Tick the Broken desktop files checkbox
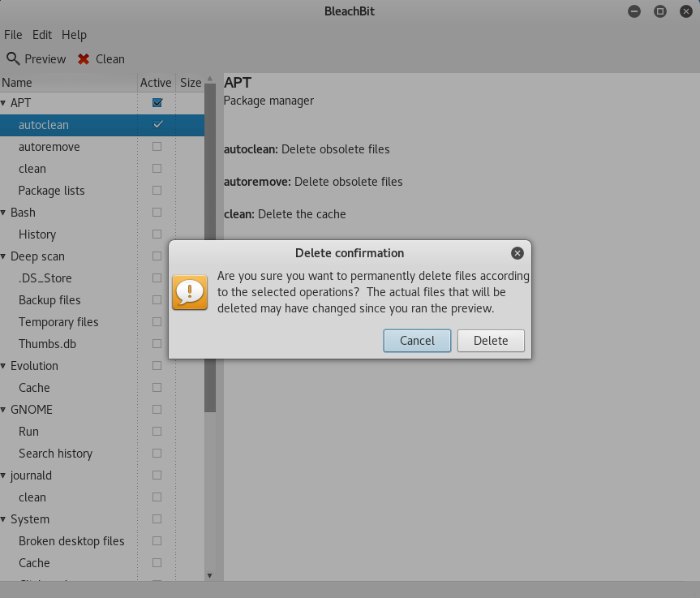 point(157,541)
